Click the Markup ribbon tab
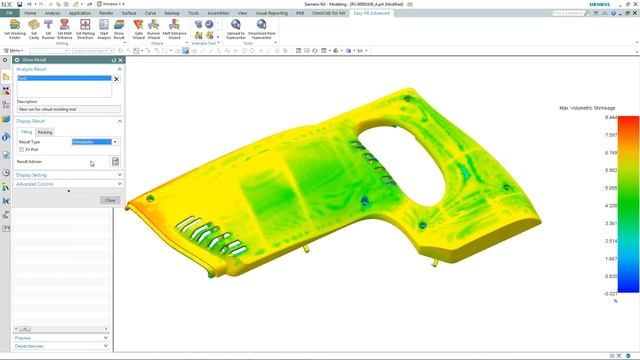Image resolution: width=640 pixels, height=360 pixels. (172, 13)
